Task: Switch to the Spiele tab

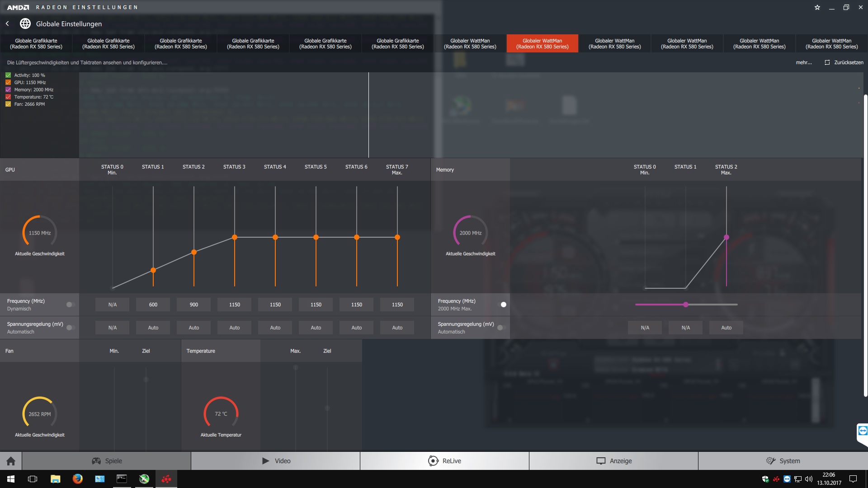Action: coord(107,461)
